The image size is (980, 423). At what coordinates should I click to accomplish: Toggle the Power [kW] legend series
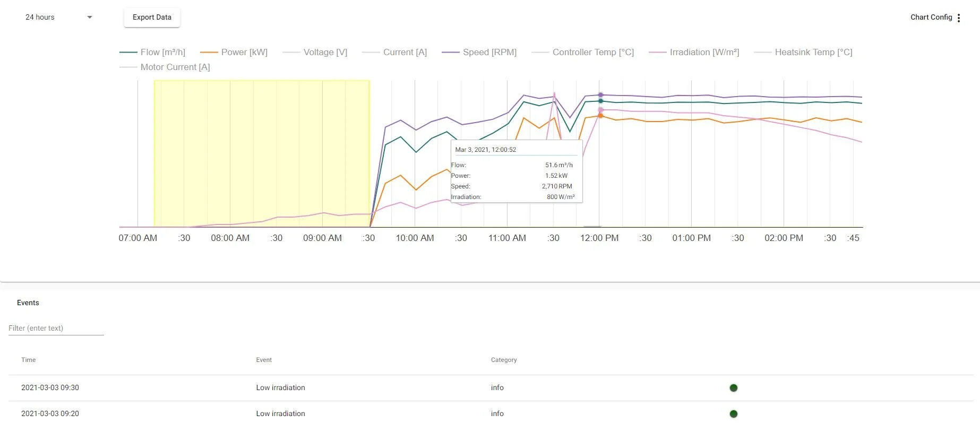pyautogui.click(x=234, y=52)
